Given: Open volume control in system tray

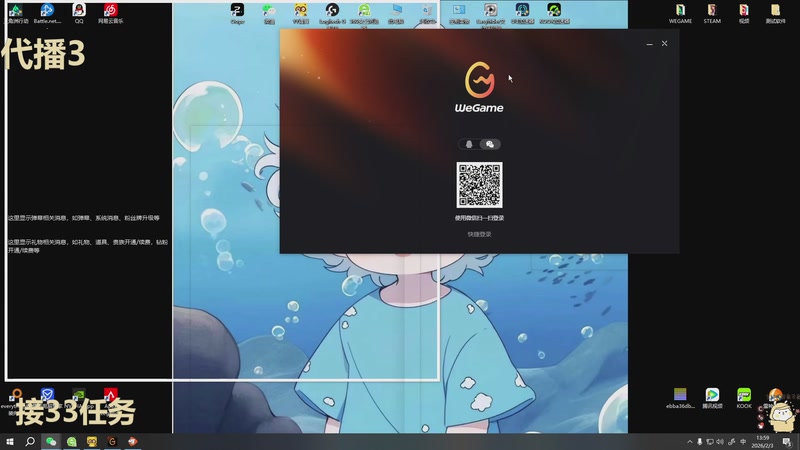Looking at the screenshot, I should pos(720,442).
